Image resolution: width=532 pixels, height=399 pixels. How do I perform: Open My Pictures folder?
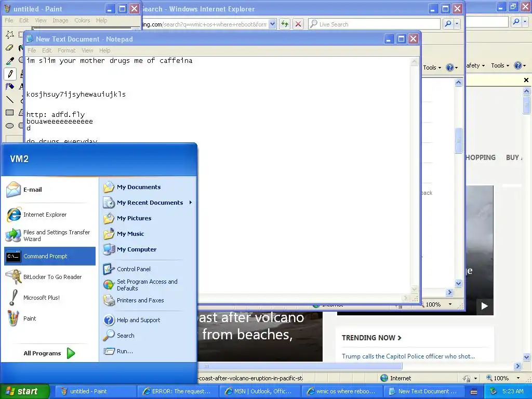[148, 218]
